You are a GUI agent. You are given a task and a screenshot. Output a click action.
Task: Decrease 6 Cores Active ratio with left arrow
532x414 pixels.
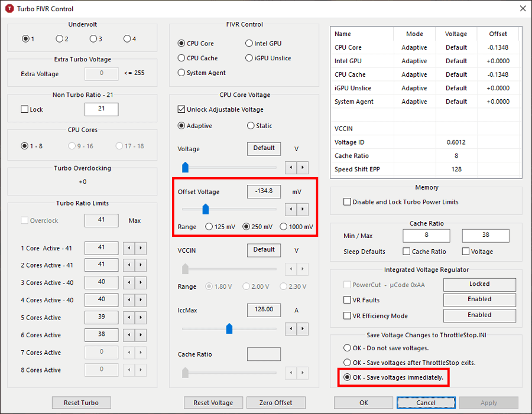pyautogui.click(x=129, y=335)
